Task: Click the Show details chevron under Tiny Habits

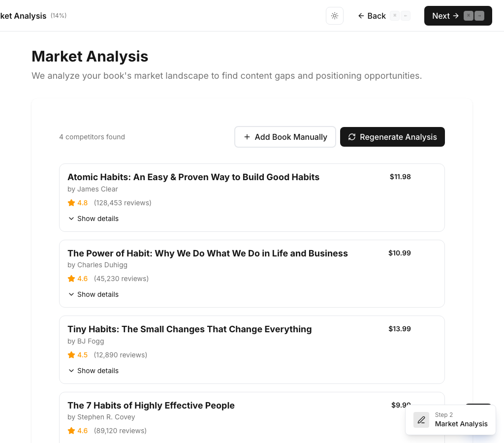Action: coord(71,370)
